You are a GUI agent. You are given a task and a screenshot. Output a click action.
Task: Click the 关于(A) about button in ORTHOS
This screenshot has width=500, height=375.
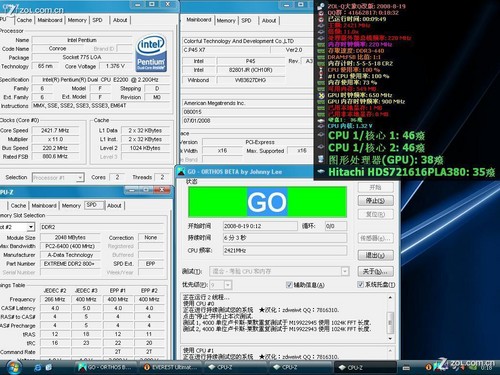tap(376, 271)
